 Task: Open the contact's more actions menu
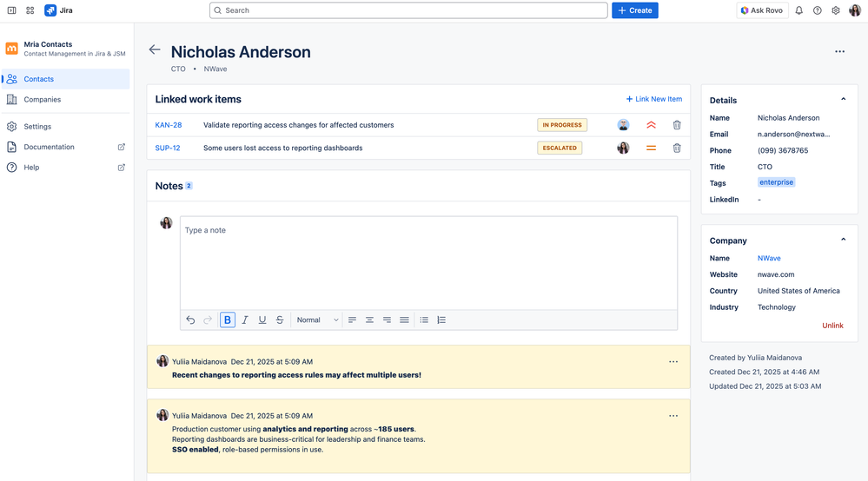click(840, 51)
